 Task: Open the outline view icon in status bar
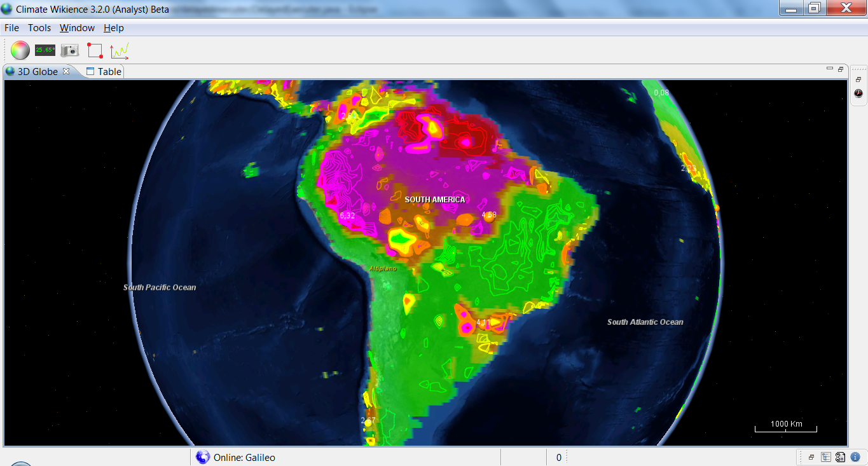pyautogui.click(x=826, y=457)
